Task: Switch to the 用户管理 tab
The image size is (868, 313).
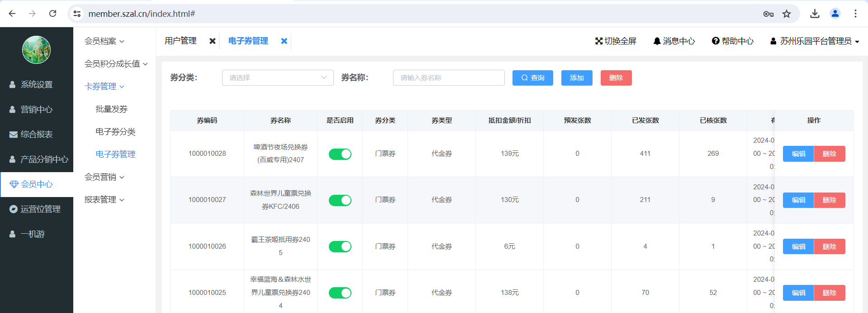Action: [180, 41]
